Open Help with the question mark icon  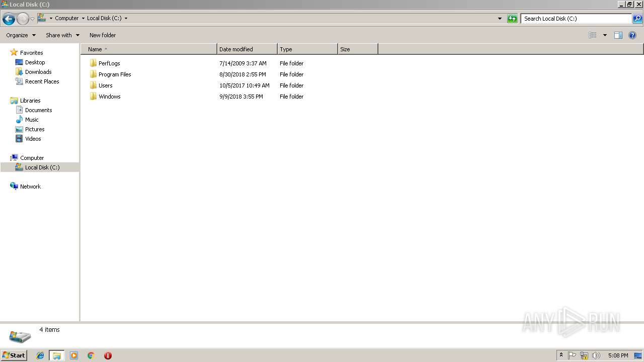pos(632,35)
